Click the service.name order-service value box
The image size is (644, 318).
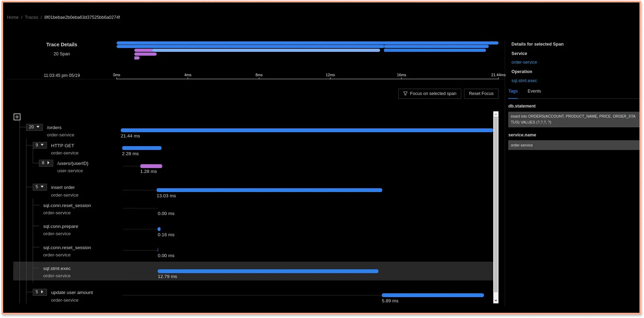573,145
